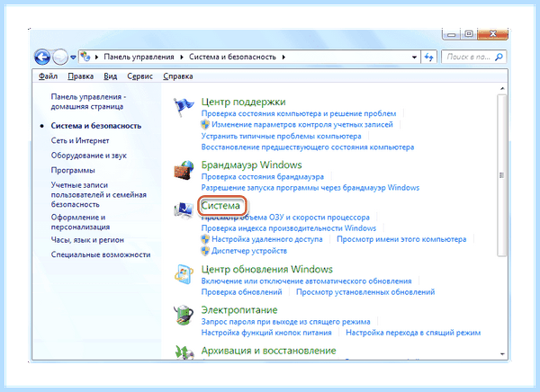540x392 pixels.
Task: Click Устранить типичные проблемы компьютера
Action: pos(281,137)
